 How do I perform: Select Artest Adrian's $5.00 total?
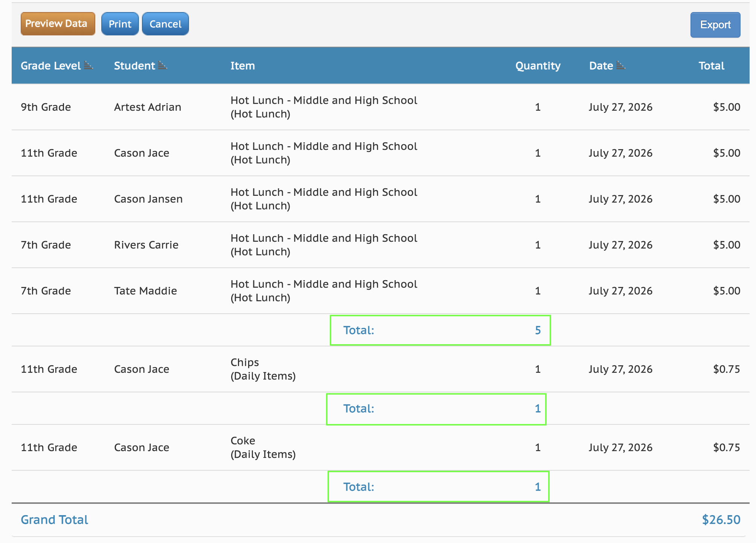[x=726, y=107]
